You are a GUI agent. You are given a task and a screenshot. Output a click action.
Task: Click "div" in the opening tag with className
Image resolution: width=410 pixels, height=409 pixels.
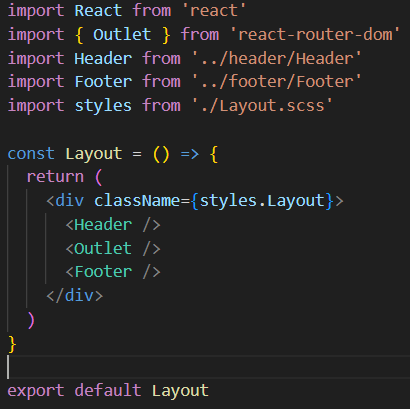[70, 200]
